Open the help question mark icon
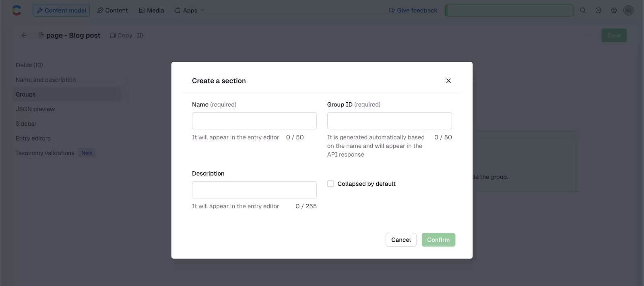Viewport: 644px width, 286px height. (599, 10)
